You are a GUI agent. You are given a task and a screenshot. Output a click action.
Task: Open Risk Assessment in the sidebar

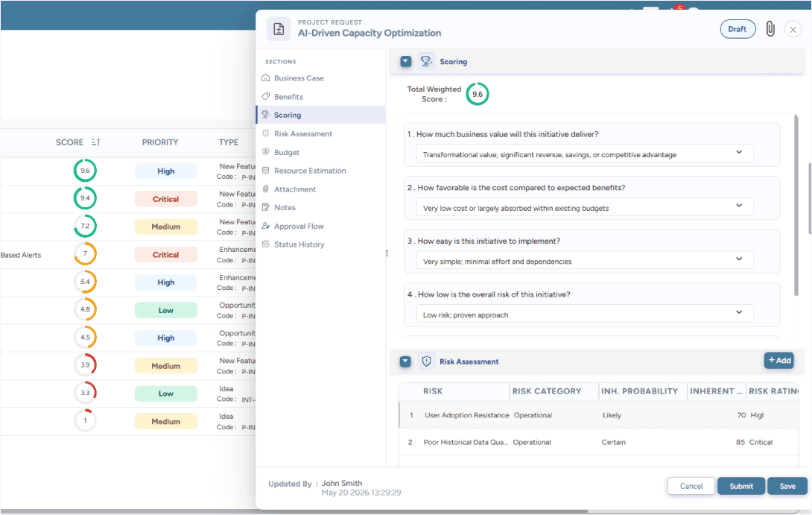[303, 133]
